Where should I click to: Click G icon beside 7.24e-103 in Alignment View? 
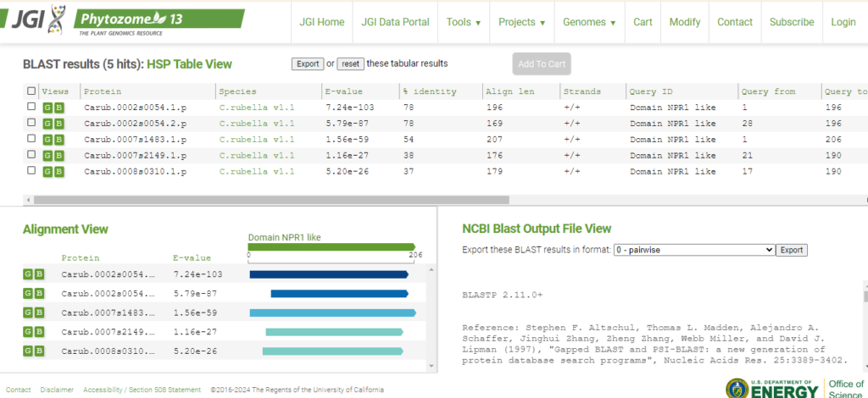(x=28, y=274)
